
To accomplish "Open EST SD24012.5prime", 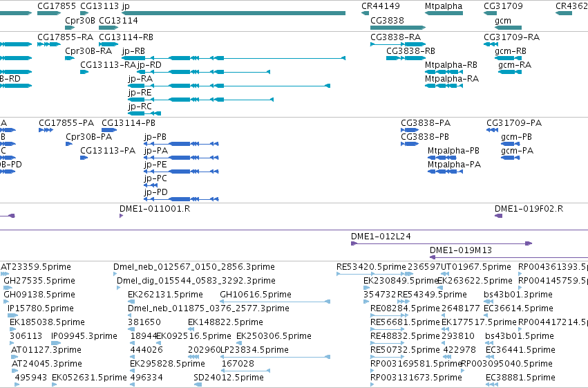I will (x=198, y=385).
